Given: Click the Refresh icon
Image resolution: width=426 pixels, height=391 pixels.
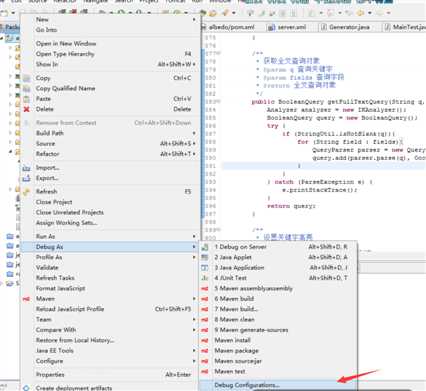Looking at the screenshot, I should (27, 192).
